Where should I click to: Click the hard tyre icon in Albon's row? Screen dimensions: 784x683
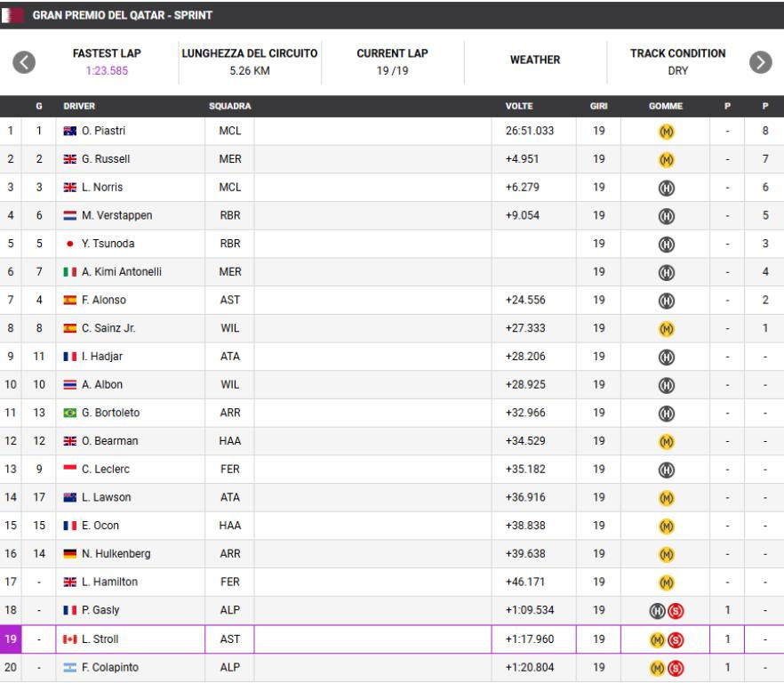[666, 385]
